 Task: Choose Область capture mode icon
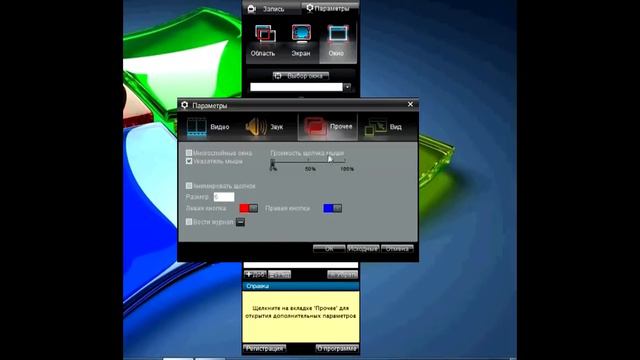pyautogui.click(x=263, y=40)
